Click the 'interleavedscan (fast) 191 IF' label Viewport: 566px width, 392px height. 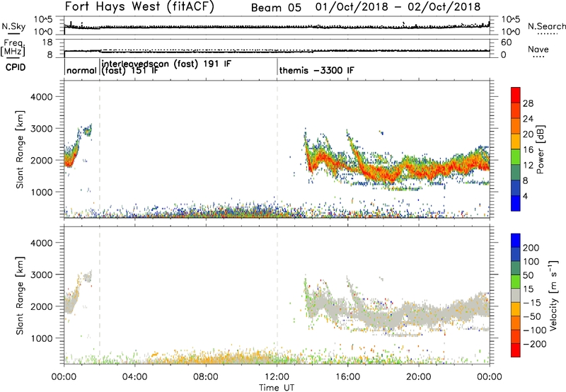point(166,64)
